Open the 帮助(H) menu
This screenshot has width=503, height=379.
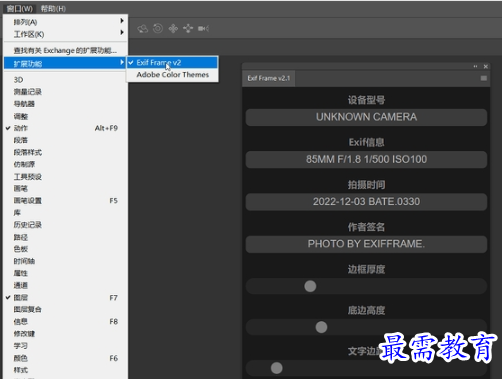click(x=53, y=8)
